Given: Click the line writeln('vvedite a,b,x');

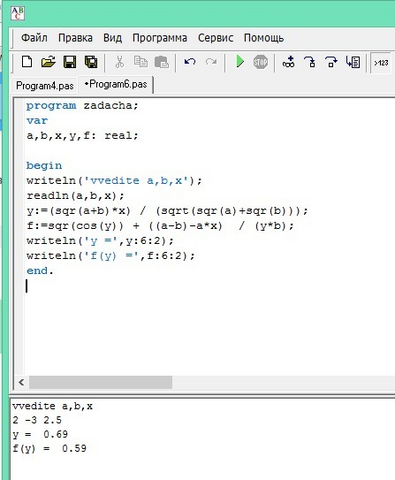Looking at the screenshot, I should click(114, 181).
